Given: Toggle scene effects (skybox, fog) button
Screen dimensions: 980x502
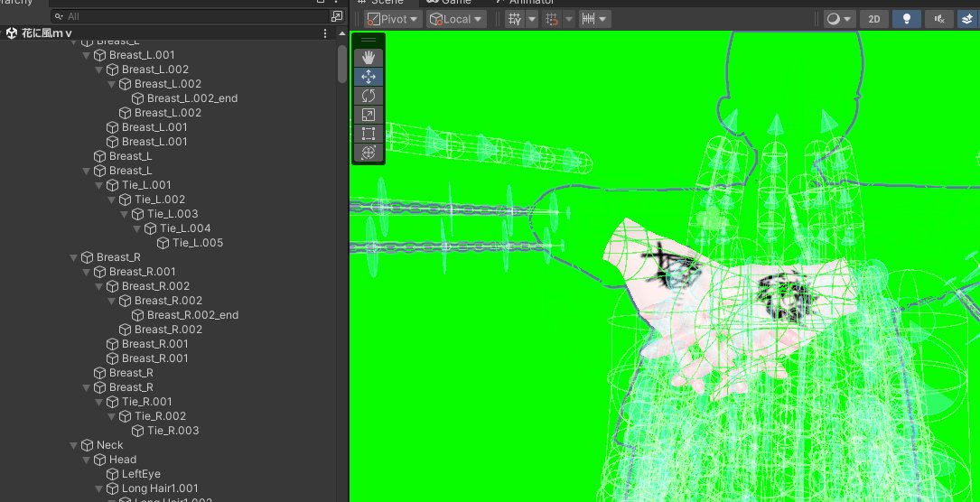Looking at the screenshot, I should pyautogui.click(x=968, y=19).
